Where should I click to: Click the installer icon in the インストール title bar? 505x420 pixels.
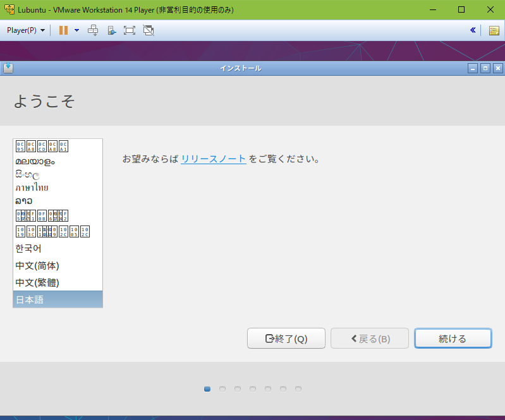coord(8,68)
